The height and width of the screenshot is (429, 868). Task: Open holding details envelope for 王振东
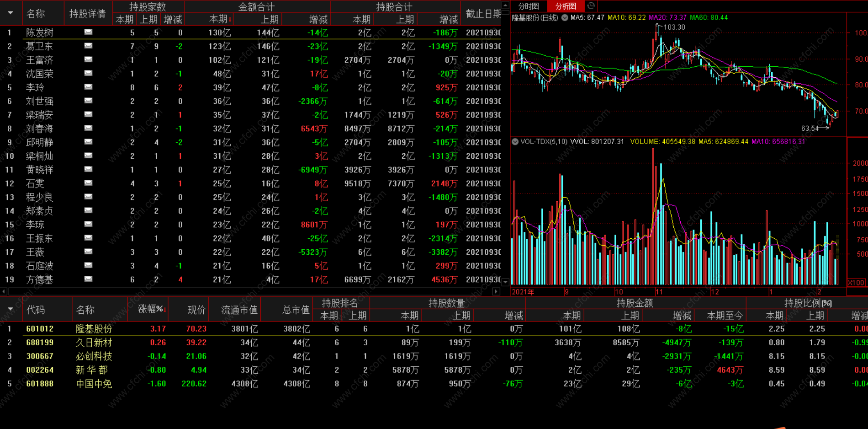pyautogui.click(x=88, y=238)
